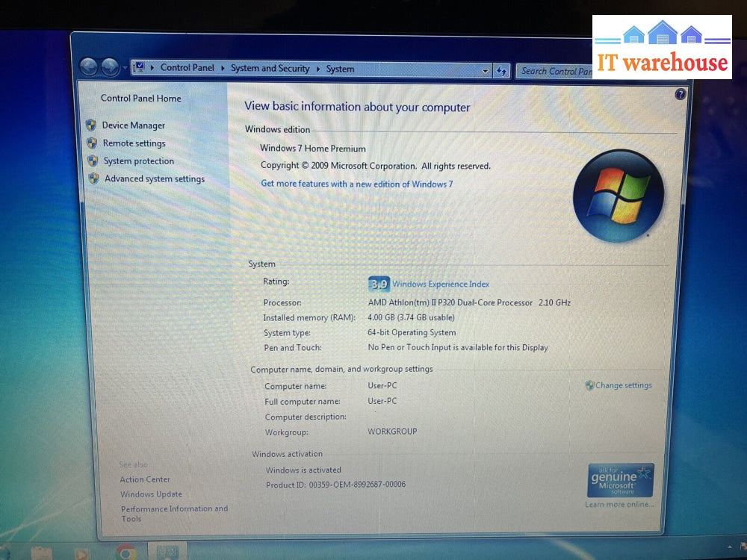This screenshot has width=747, height=560.
Task: Open Advanced system settings link
Action: pyautogui.click(x=154, y=178)
